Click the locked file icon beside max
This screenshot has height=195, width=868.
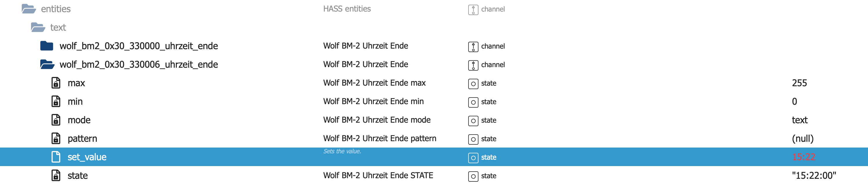(56, 83)
